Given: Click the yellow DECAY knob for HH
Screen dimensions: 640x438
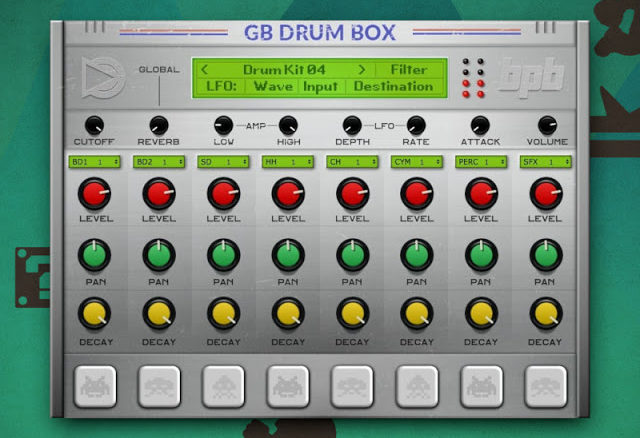Looking at the screenshot, I should 288,313.
